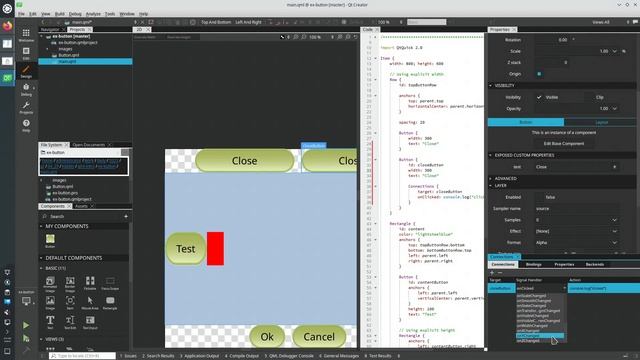
Task: Add the Animated Image component
Action: coord(50,284)
